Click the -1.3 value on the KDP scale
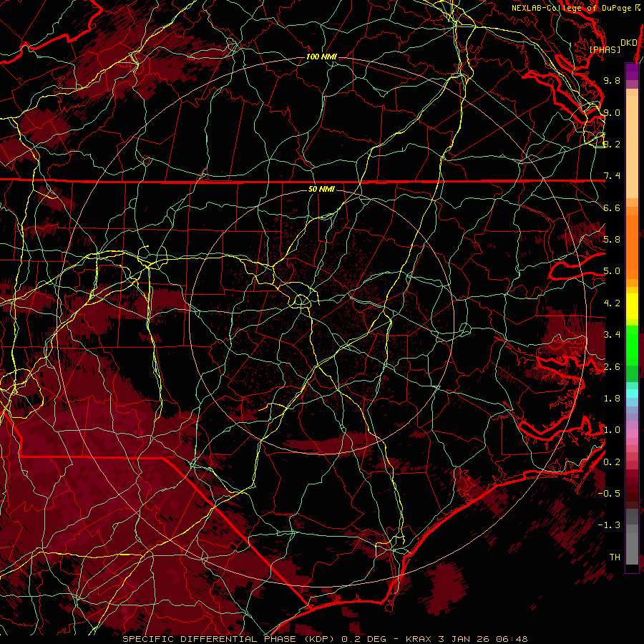 point(609,525)
